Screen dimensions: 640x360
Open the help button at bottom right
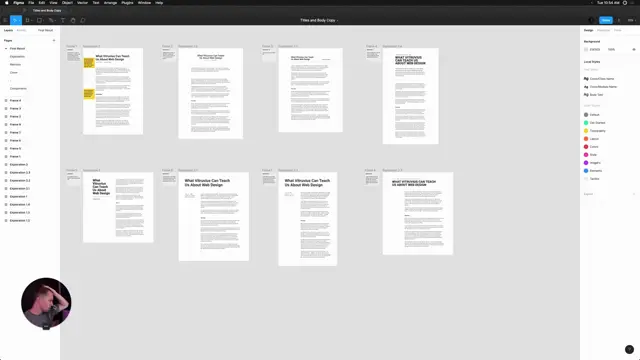[629, 349]
